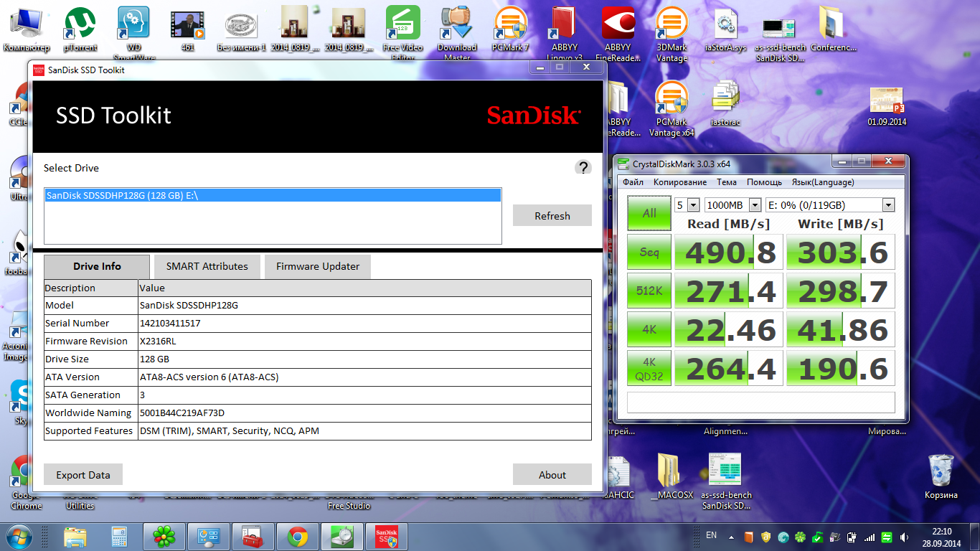Open Windows Explorer from the taskbar

pyautogui.click(x=75, y=537)
